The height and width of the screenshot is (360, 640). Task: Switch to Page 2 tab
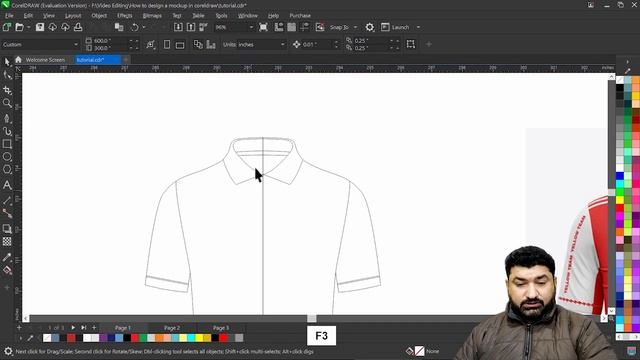coord(172,328)
